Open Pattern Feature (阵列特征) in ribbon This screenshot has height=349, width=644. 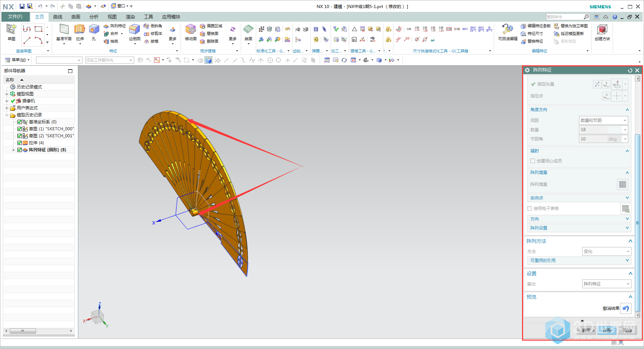coord(115,26)
